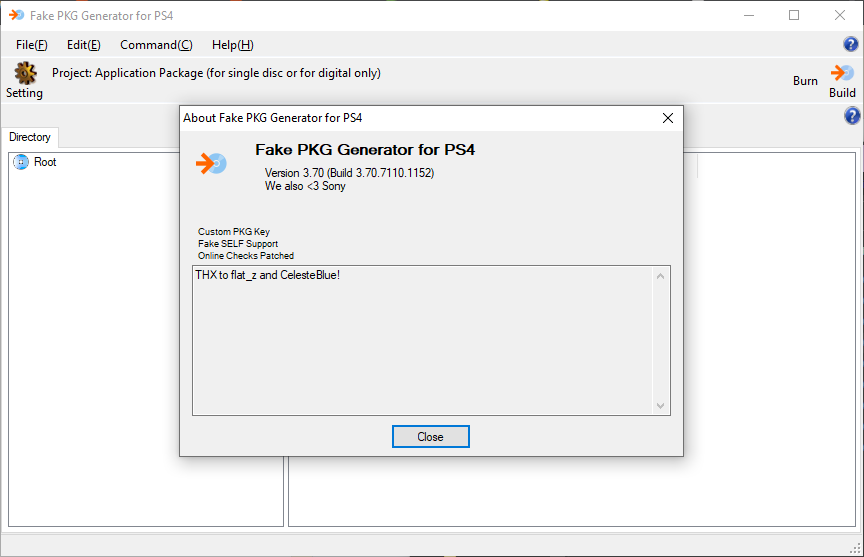Open the Edit menu

[84, 45]
